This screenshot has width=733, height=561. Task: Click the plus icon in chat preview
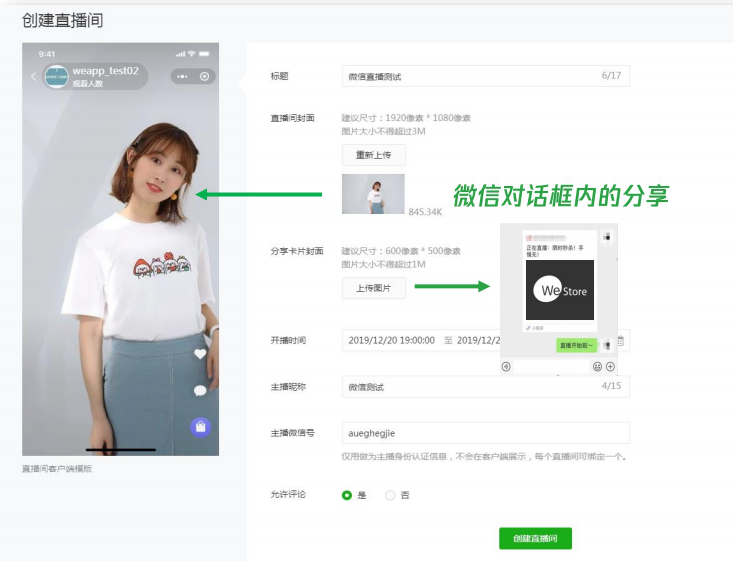610,367
